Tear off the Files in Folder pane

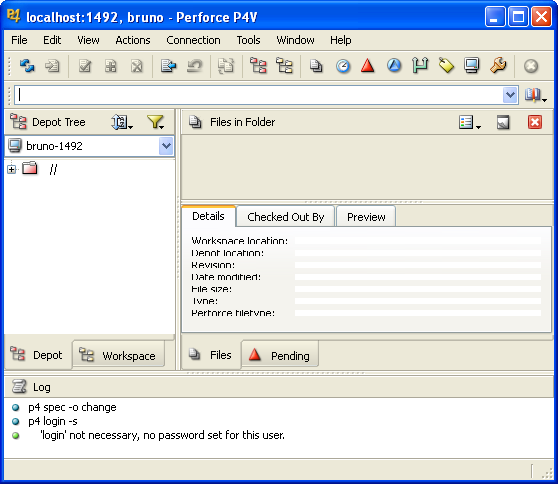click(x=503, y=122)
